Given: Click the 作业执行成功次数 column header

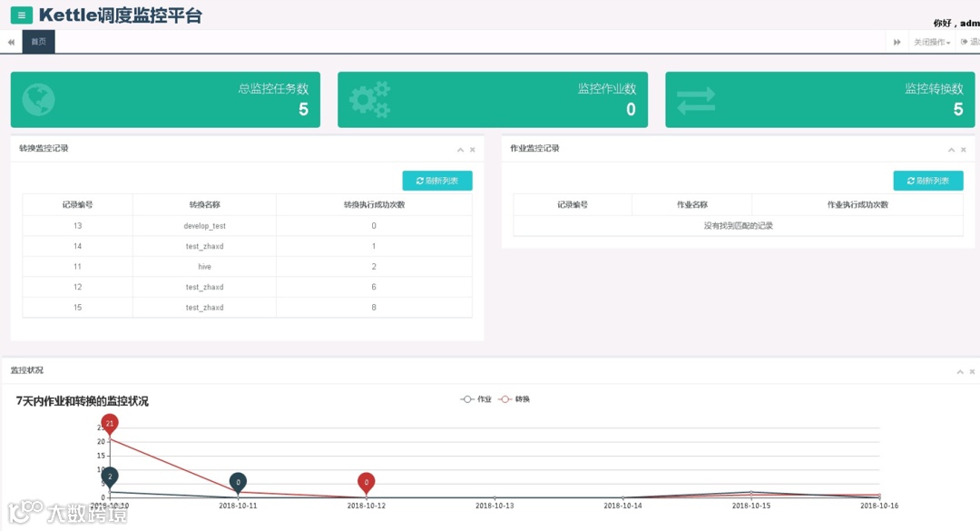Looking at the screenshot, I should (857, 204).
